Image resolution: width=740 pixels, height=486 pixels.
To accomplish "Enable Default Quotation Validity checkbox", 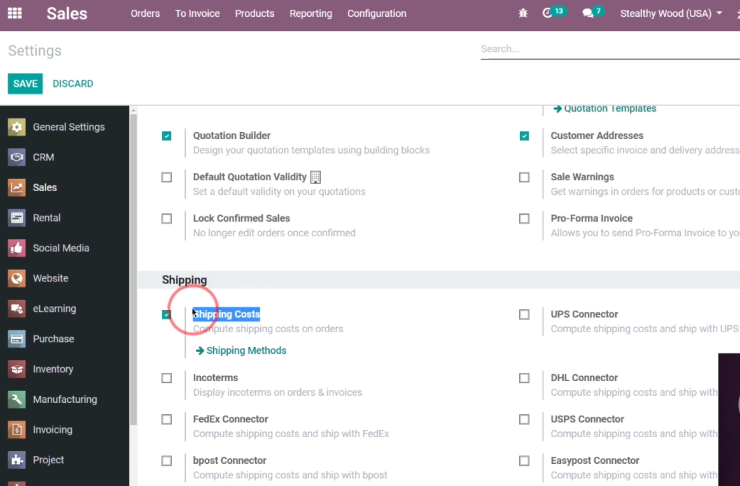I will (x=167, y=177).
